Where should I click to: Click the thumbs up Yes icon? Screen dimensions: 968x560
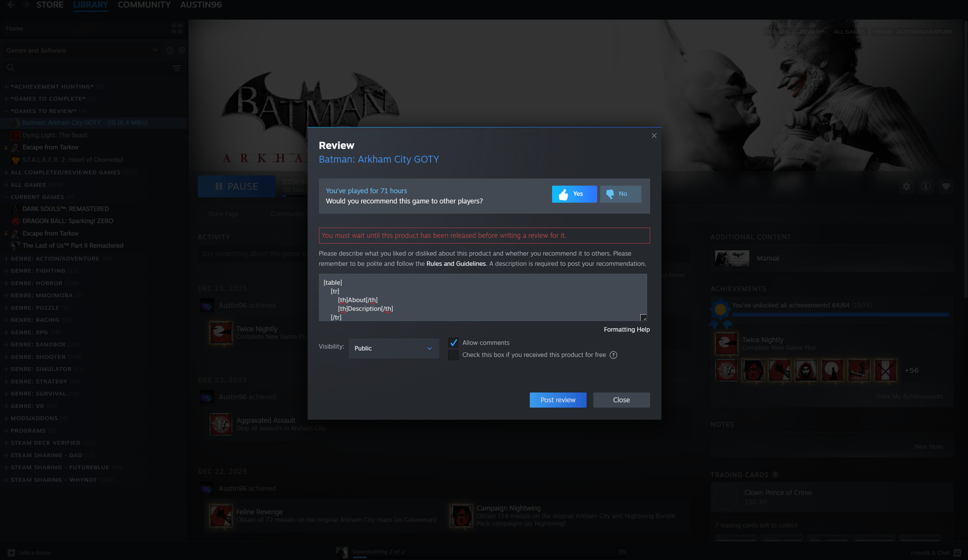(563, 194)
